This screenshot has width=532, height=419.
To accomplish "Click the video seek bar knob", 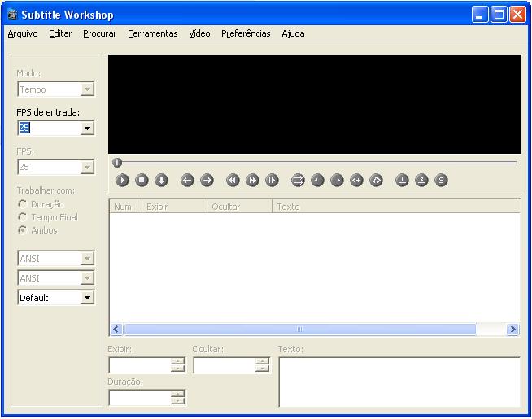I will pos(117,163).
